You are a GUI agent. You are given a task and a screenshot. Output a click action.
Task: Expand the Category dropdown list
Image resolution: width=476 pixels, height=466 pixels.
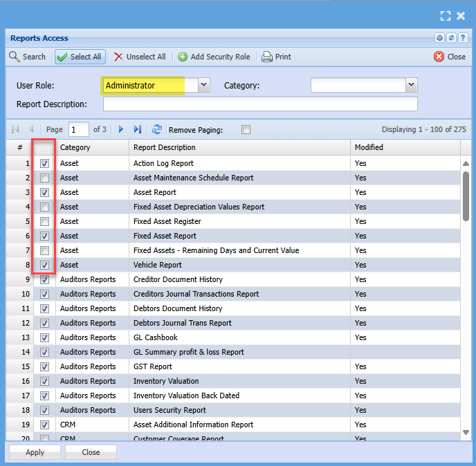411,85
